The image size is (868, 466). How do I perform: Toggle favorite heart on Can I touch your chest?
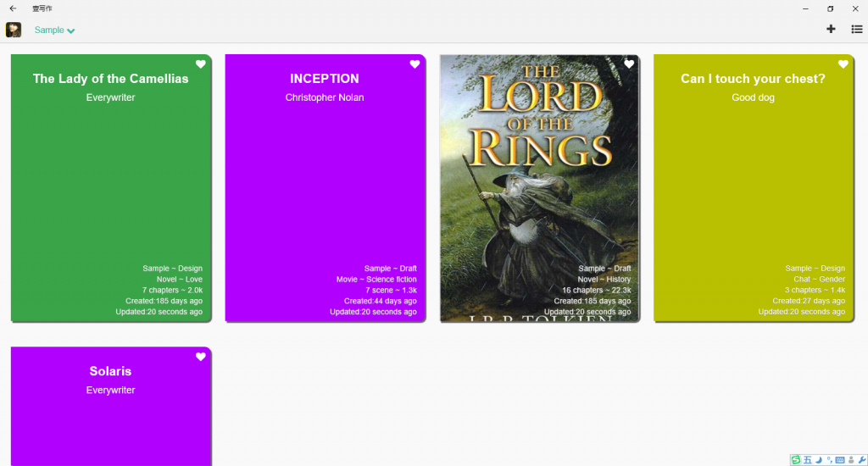(843, 64)
